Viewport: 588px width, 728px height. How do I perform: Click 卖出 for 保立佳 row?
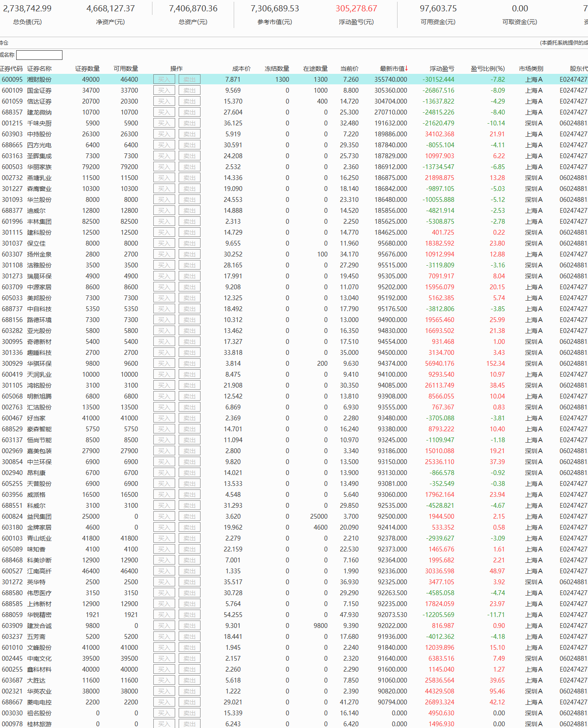point(190,243)
